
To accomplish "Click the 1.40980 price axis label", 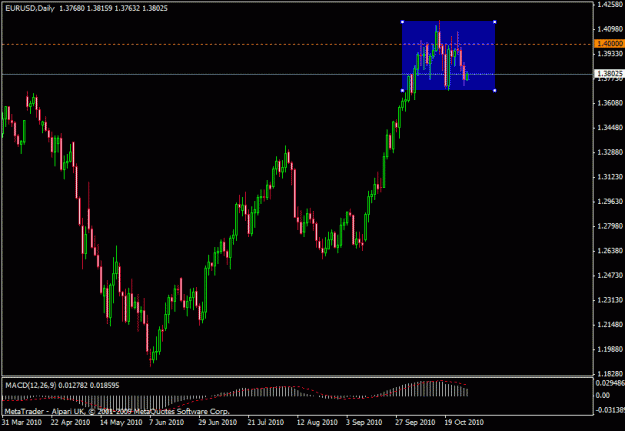I will (610, 29).
